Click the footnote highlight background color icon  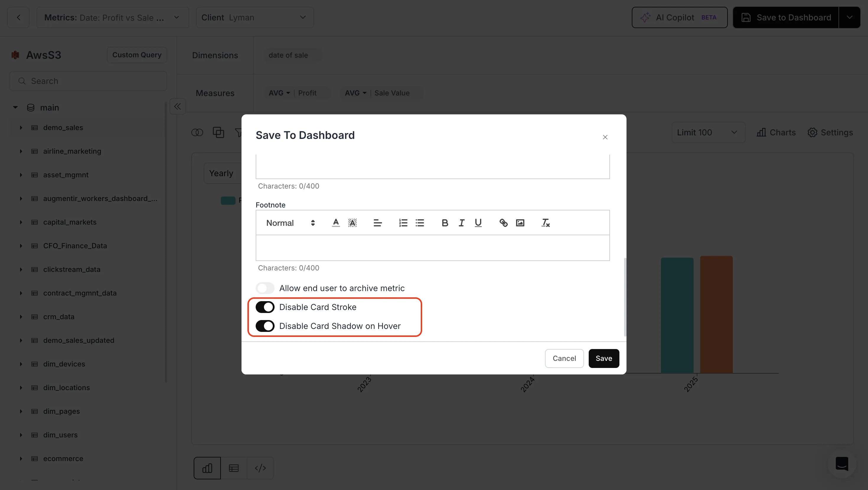(353, 223)
